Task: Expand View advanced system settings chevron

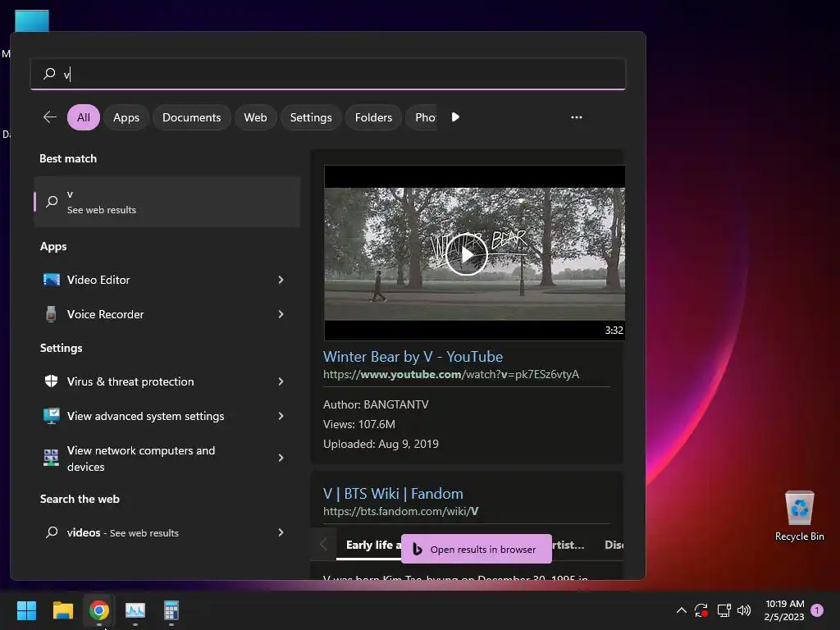Action: point(281,416)
